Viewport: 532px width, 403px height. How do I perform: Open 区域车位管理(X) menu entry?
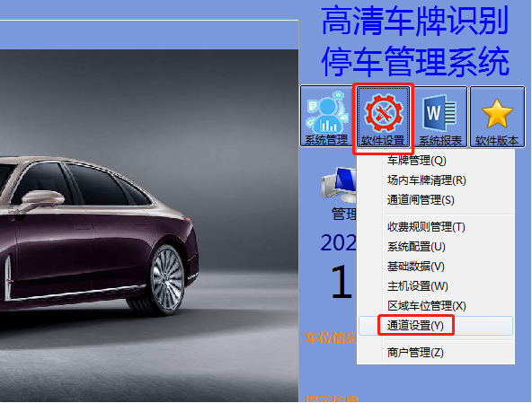pos(427,306)
